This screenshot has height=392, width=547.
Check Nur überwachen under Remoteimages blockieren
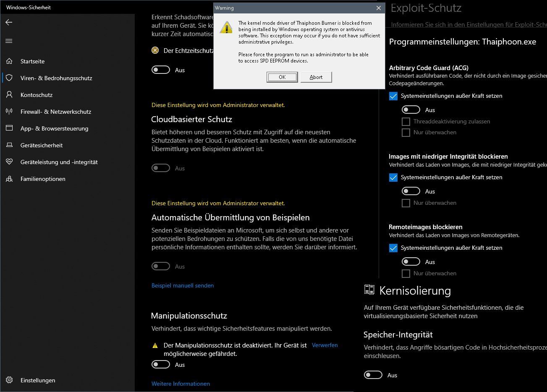pyautogui.click(x=406, y=274)
